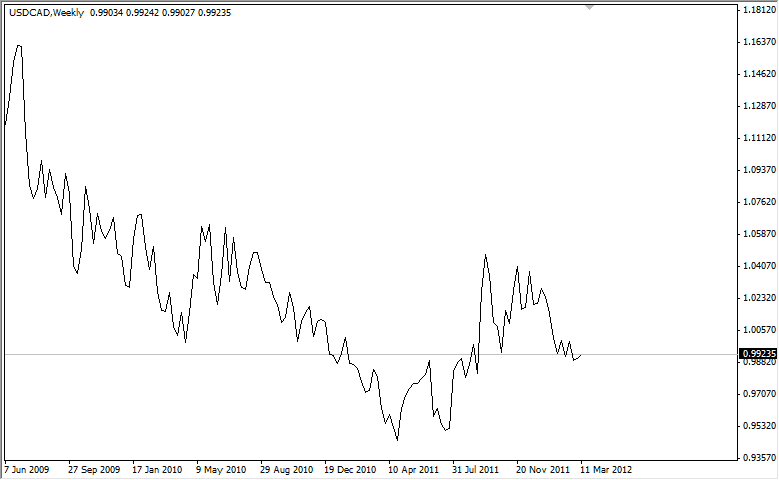Click the 1.18120 price scale label
779x480 pixels.
(x=759, y=10)
